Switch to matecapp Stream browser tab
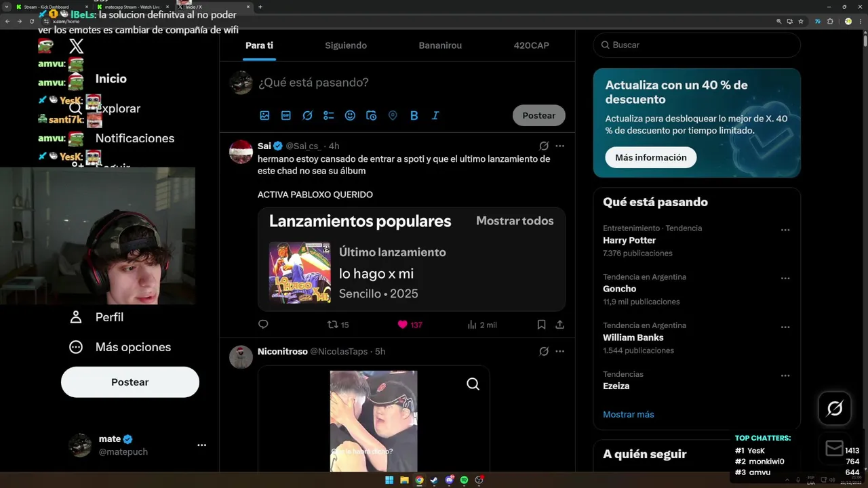Viewport: 868px width, 488px height. pyautogui.click(x=132, y=7)
